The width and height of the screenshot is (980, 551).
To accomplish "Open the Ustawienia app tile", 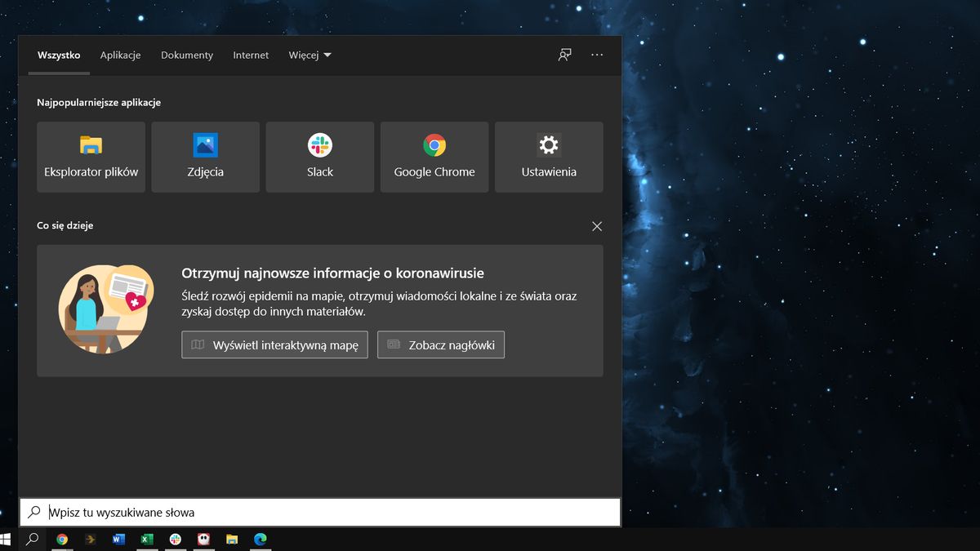I will click(x=548, y=157).
